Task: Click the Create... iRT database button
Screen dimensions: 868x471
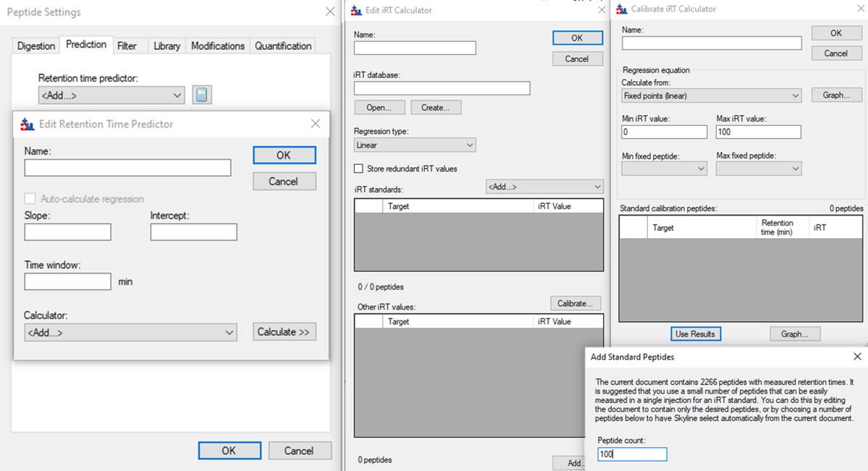Action: pyautogui.click(x=436, y=107)
